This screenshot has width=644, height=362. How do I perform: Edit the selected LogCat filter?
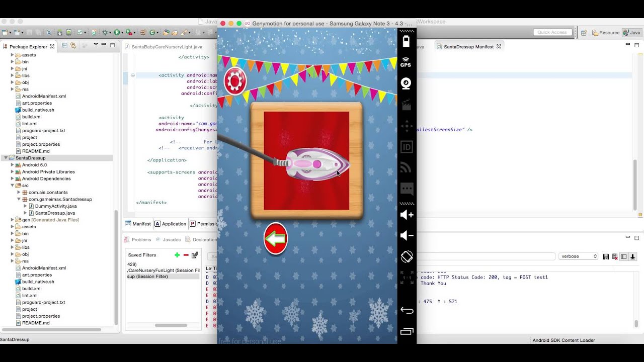tap(195, 255)
